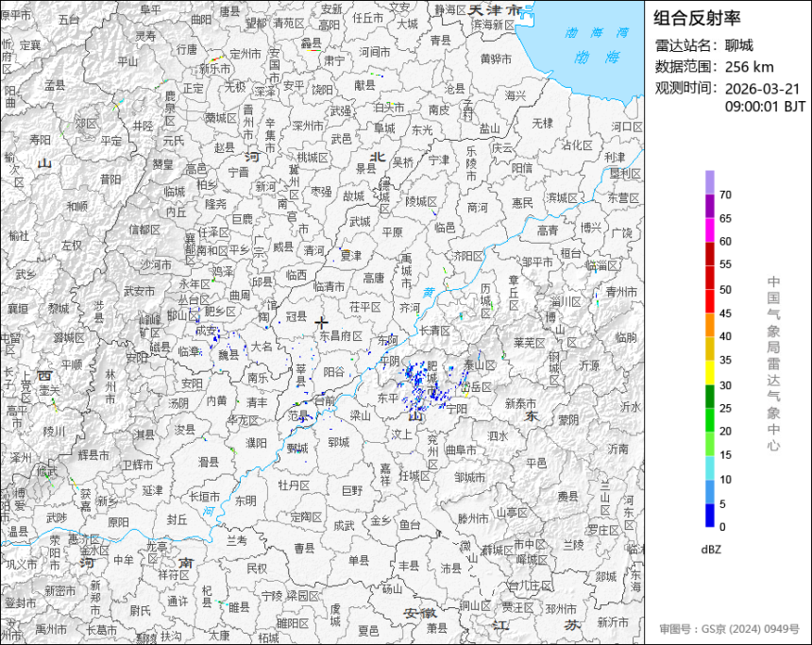Viewport: 812px width, 645px height.
Task: Click the 沧县 map label
Action: tap(455, 89)
